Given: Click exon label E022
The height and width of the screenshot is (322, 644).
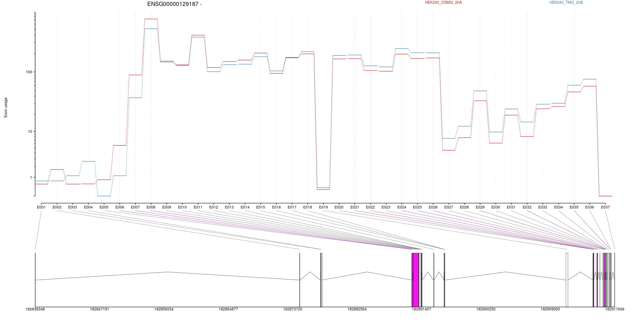Looking at the screenshot, I should point(370,207).
